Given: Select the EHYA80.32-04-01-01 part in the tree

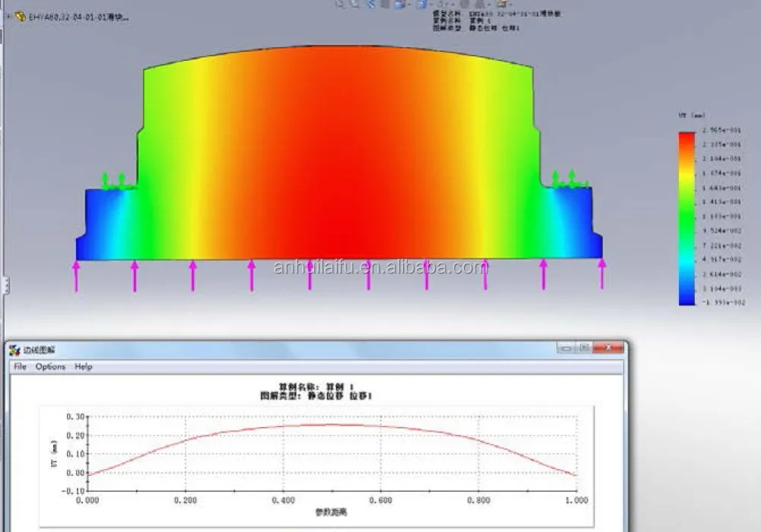Looking at the screenshot, I should 78,17.
